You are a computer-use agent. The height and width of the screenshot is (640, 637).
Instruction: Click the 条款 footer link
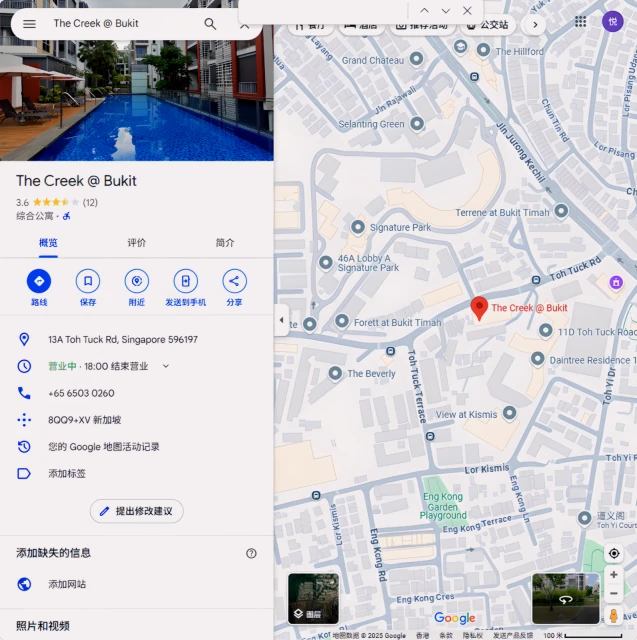pos(446,636)
